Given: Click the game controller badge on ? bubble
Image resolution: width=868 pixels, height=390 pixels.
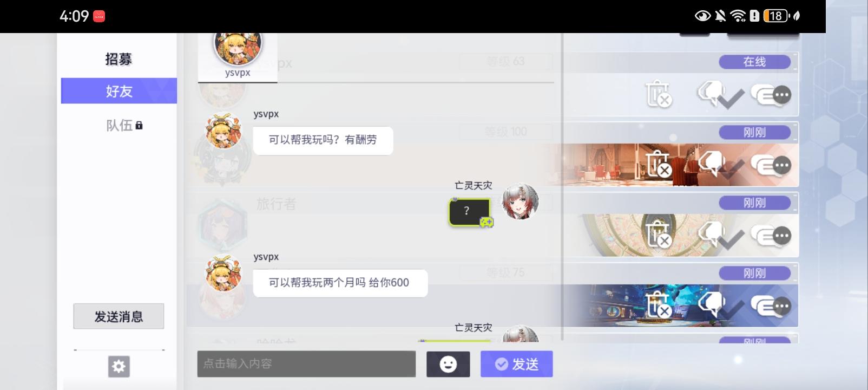Looking at the screenshot, I should click(x=486, y=222).
